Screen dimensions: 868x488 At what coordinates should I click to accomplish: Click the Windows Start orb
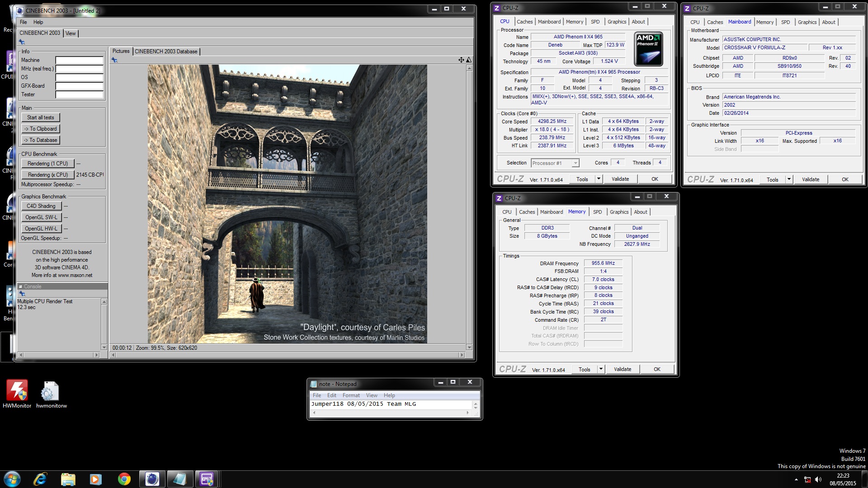pyautogui.click(x=12, y=479)
